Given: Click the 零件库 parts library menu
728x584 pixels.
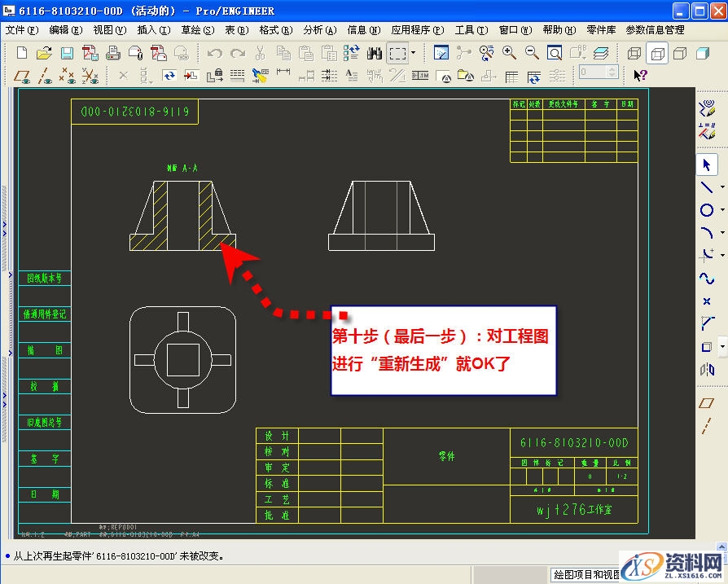Looking at the screenshot, I should pos(601,30).
